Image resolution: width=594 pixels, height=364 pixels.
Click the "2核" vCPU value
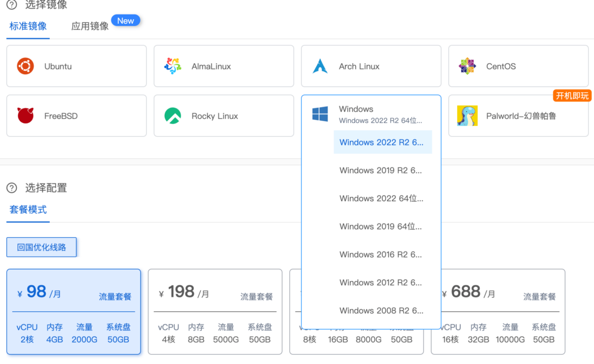click(27, 340)
